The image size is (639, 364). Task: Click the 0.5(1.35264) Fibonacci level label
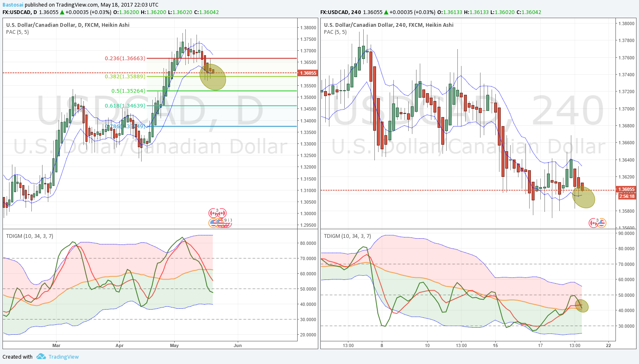(128, 91)
